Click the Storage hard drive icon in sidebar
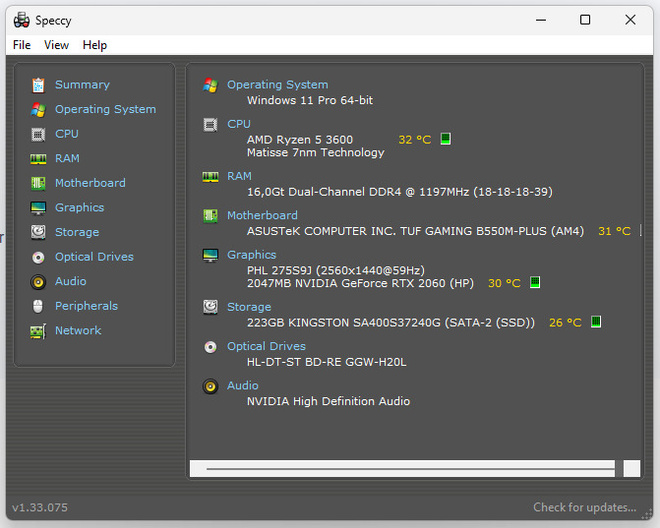The width and height of the screenshot is (660, 528). point(38,232)
